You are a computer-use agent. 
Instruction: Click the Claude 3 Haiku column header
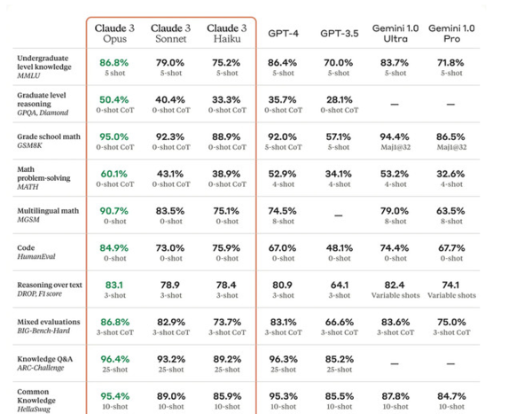pyautogui.click(x=225, y=35)
